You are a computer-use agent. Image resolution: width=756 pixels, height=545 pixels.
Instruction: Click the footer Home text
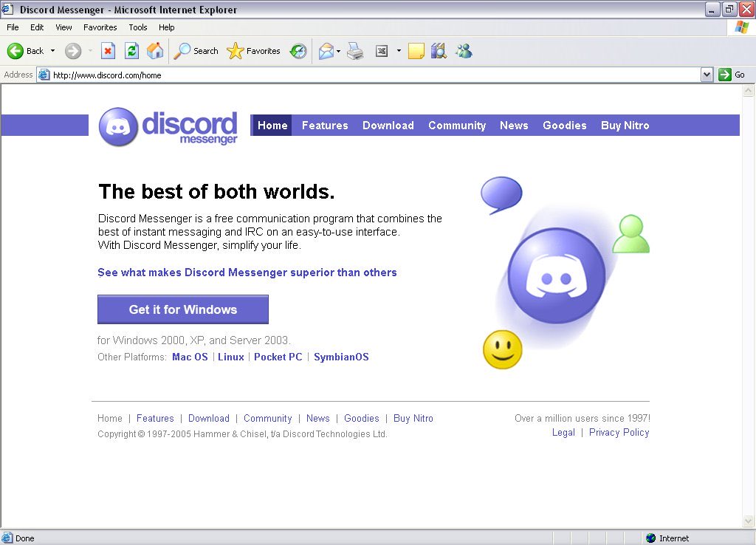click(x=110, y=418)
